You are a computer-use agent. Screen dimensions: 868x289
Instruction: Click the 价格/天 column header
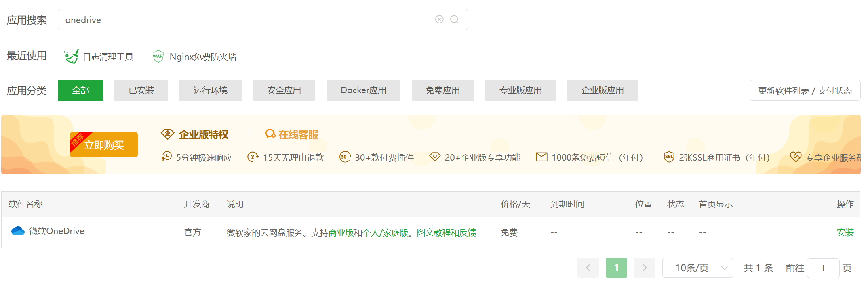point(515,204)
